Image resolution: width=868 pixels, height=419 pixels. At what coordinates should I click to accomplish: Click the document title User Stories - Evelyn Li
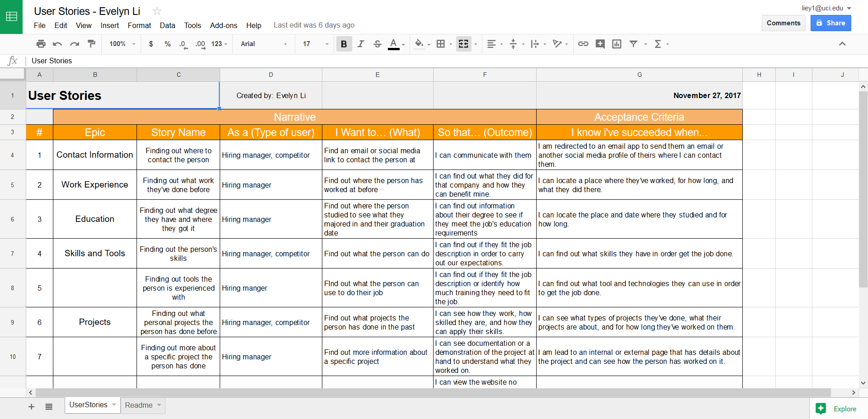(87, 11)
